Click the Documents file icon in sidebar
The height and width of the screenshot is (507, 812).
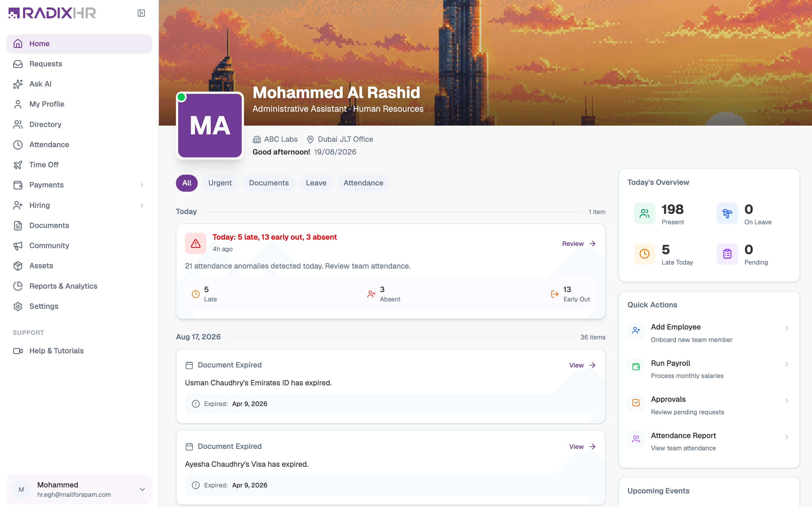click(18, 225)
